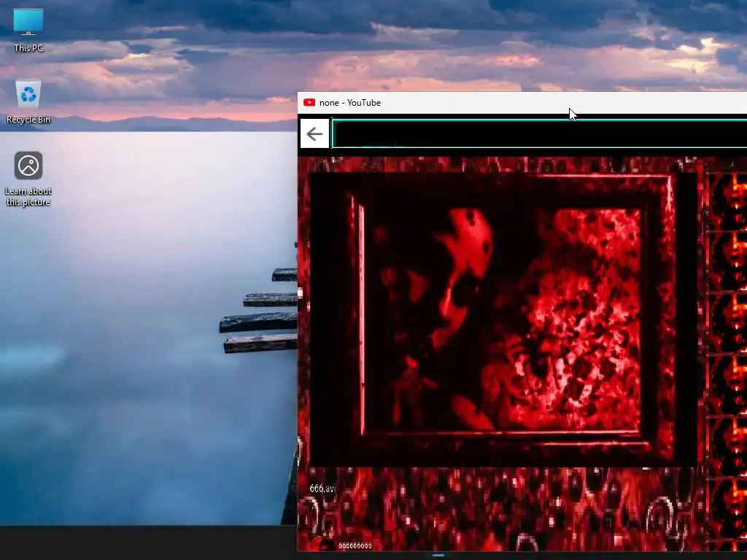Click the blue running-app indicator on taskbar

(438, 555)
